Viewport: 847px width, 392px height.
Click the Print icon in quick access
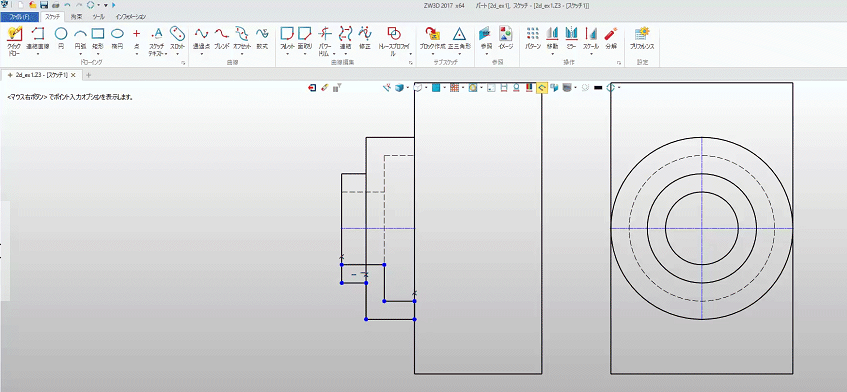click(x=55, y=5)
